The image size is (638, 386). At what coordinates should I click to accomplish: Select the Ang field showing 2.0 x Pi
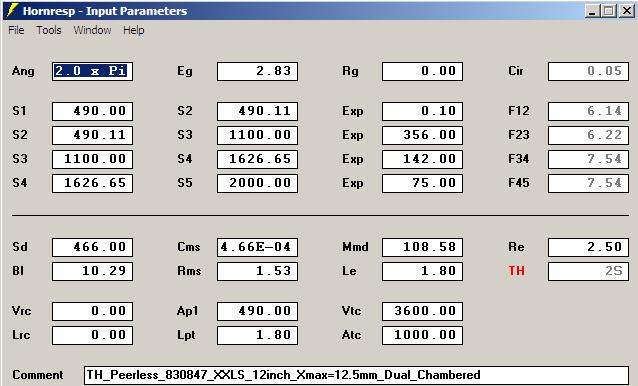[x=92, y=72]
